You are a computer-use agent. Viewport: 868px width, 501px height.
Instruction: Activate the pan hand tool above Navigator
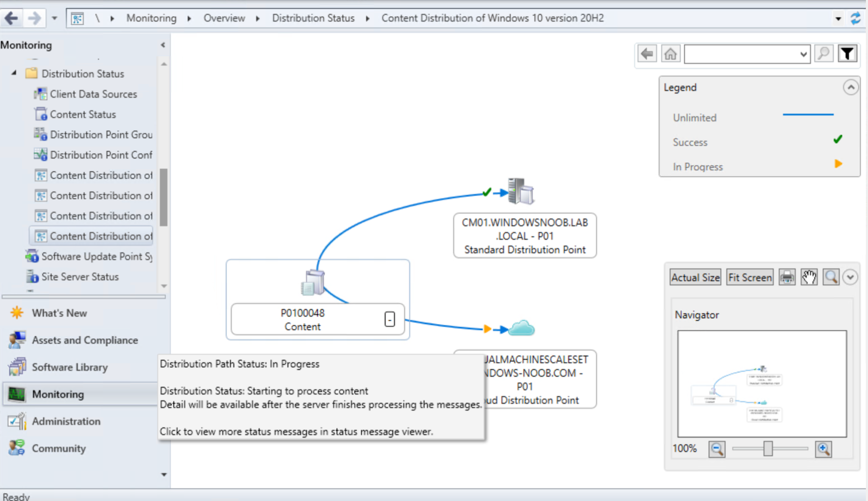pyautogui.click(x=808, y=277)
